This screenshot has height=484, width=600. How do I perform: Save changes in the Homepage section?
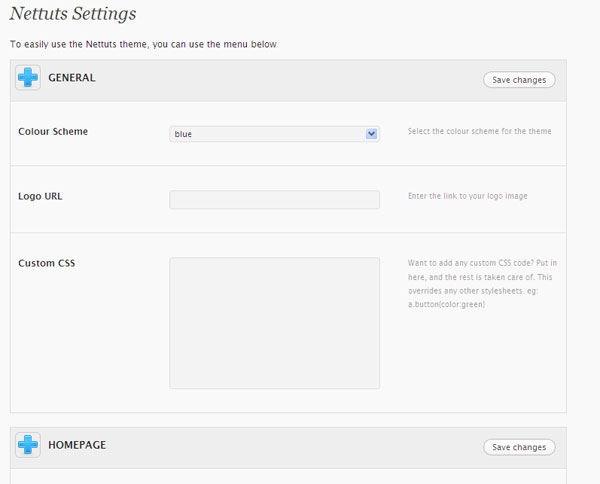pyautogui.click(x=519, y=447)
